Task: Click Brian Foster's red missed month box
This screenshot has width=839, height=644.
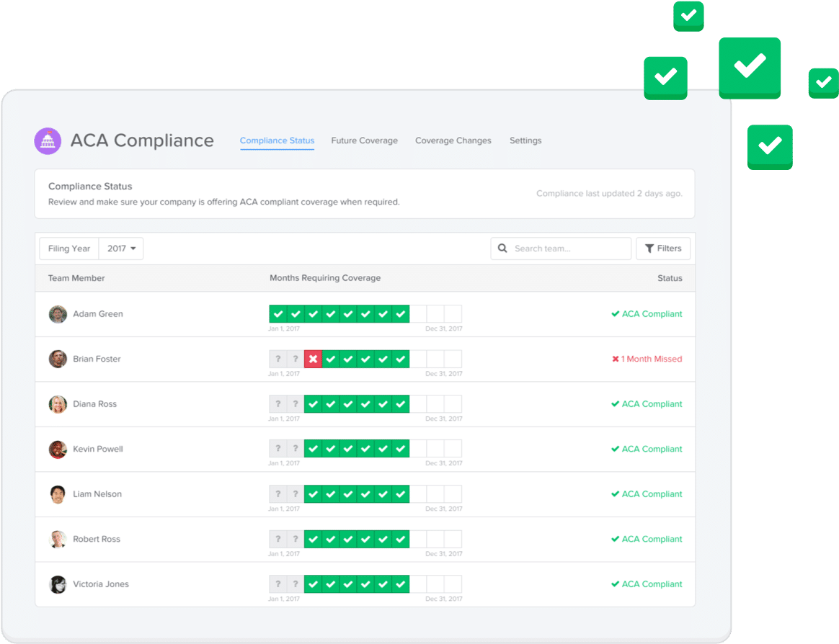Action: coord(313,359)
